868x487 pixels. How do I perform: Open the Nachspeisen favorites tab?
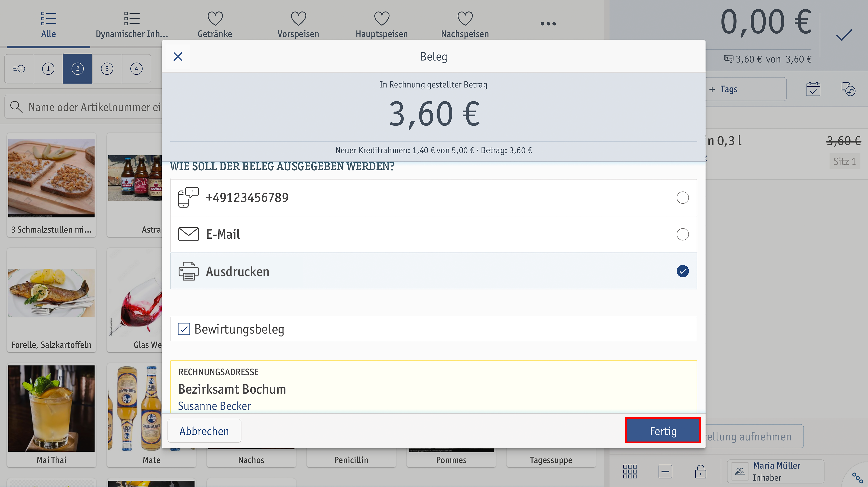(x=465, y=24)
